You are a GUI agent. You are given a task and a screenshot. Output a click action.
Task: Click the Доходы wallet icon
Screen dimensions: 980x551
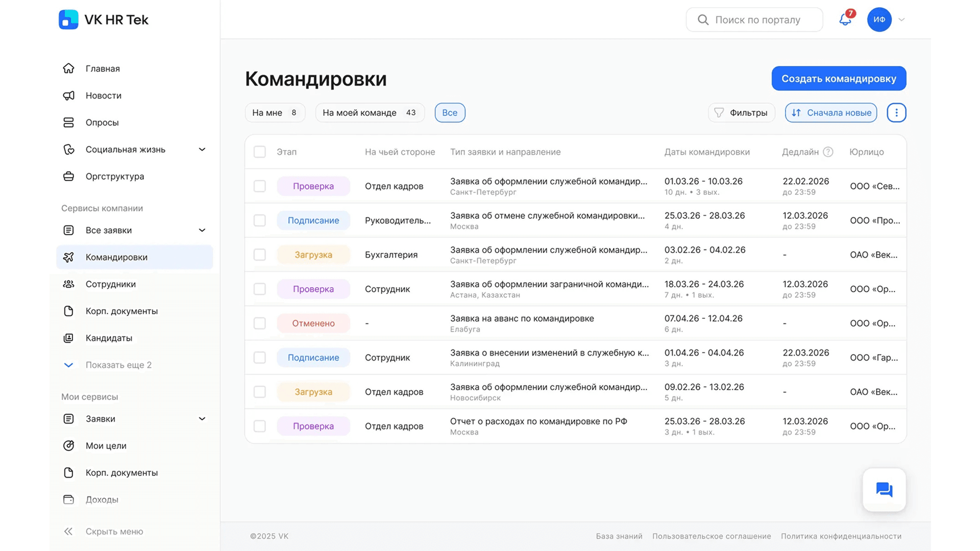(68, 499)
